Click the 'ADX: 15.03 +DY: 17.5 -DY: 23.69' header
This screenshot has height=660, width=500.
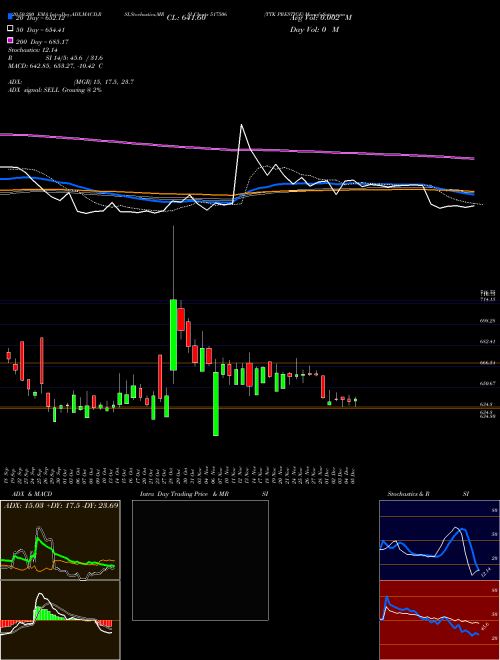[x=61, y=506]
